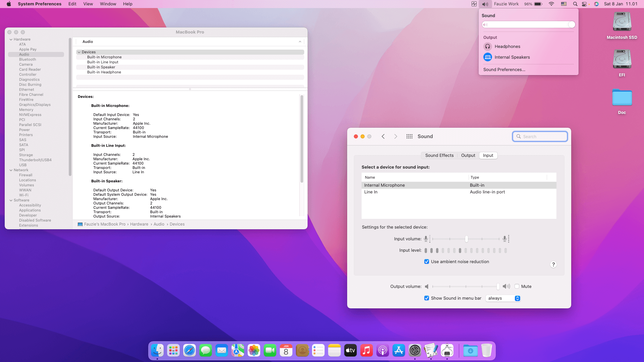
Task: Adjust Sound volume slider in menu popup
Action: (x=529, y=25)
